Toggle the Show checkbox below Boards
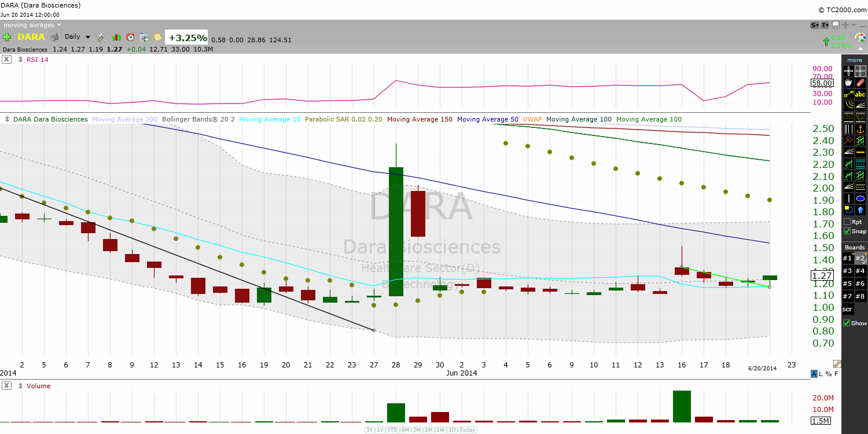 pyautogui.click(x=847, y=323)
